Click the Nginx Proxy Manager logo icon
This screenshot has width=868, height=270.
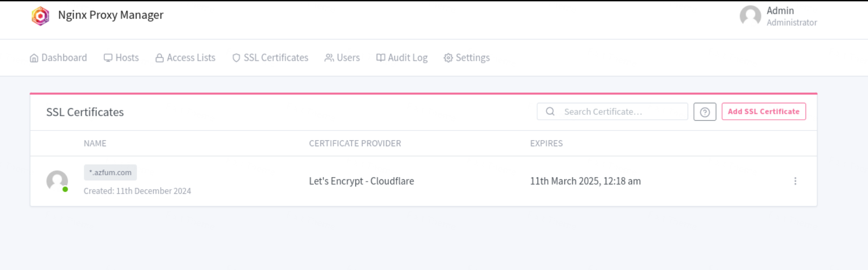(40, 16)
